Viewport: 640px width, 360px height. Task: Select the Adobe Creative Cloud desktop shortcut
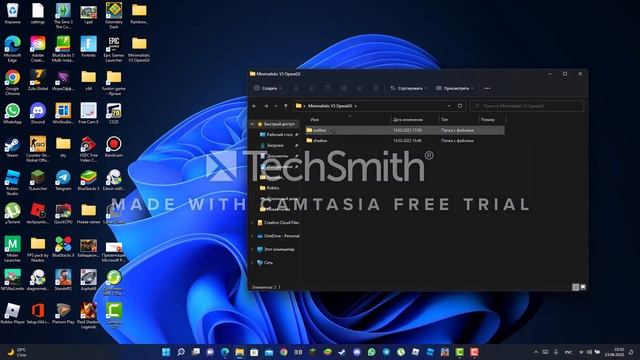coord(38,49)
